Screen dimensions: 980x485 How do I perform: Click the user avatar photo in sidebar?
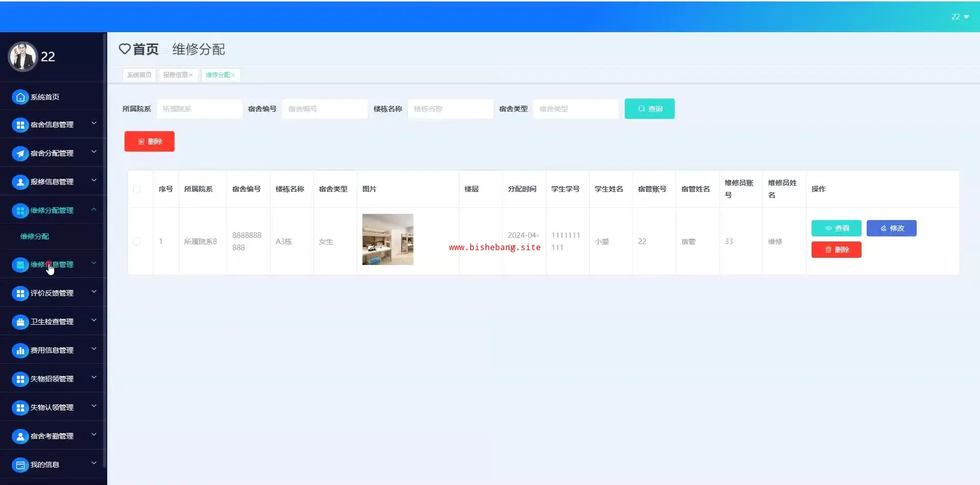(x=22, y=57)
